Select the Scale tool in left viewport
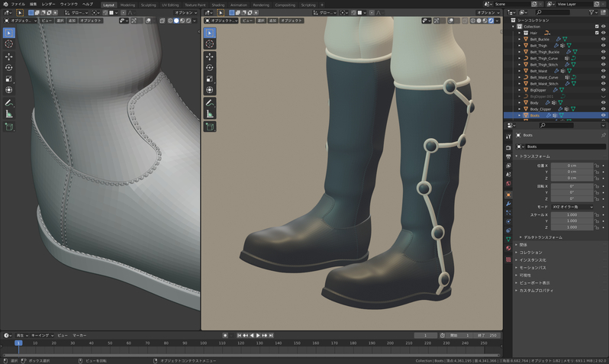The width and height of the screenshot is (609, 364). pyautogui.click(x=9, y=79)
